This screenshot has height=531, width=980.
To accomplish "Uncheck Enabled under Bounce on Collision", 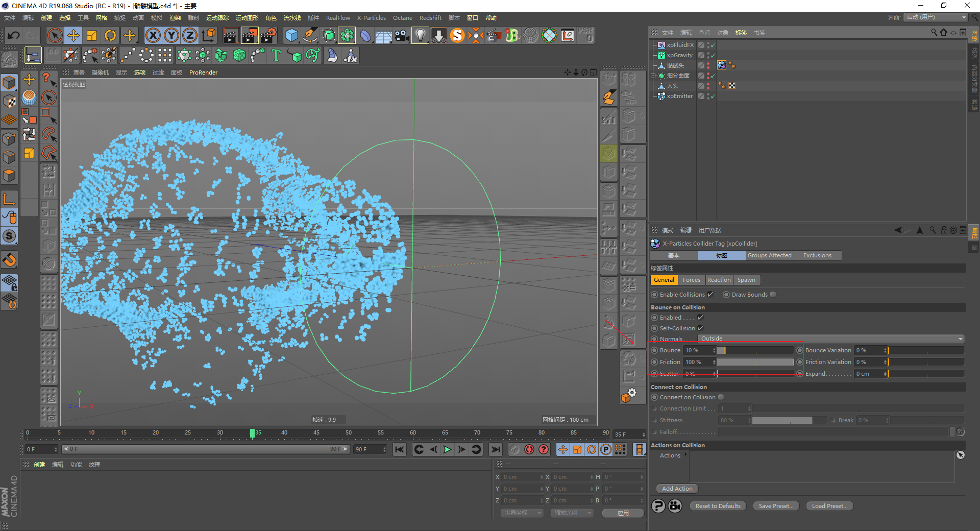I will point(700,317).
